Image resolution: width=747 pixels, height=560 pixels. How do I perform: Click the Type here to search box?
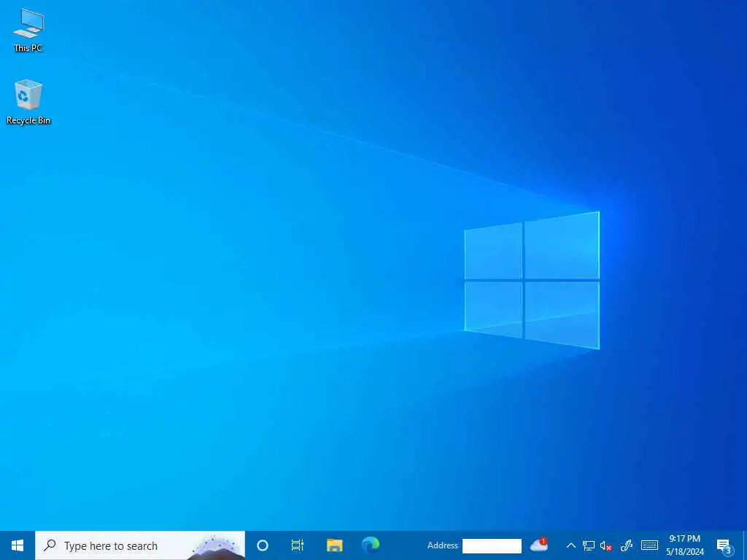[140, 545]
